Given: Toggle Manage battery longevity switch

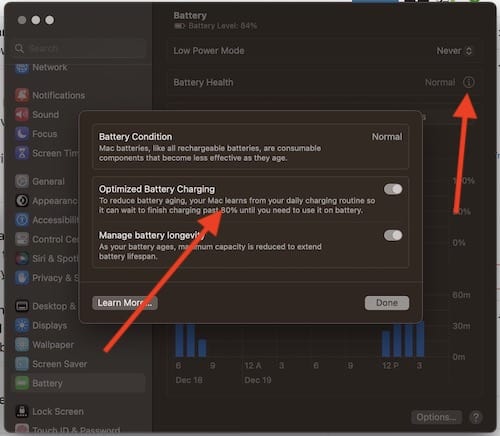Looking at the screenshot, I should pyautogui.click(x=393, y=235).
